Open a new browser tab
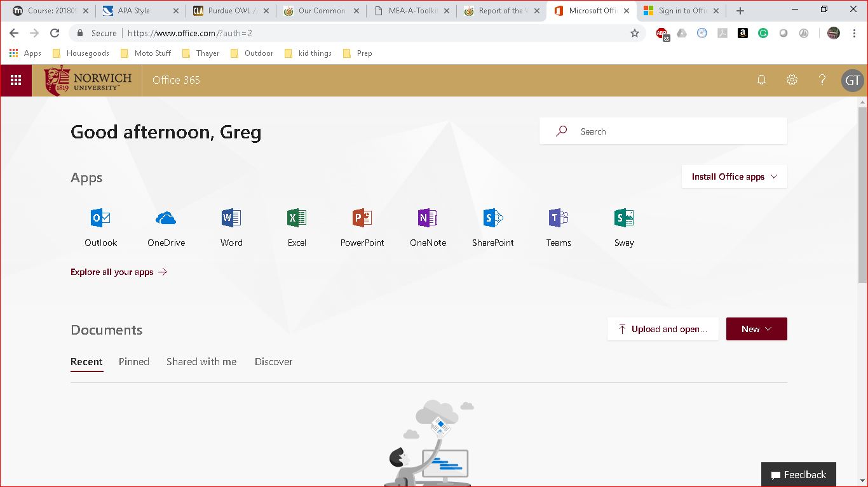868x487 pixels. [740, 11]
